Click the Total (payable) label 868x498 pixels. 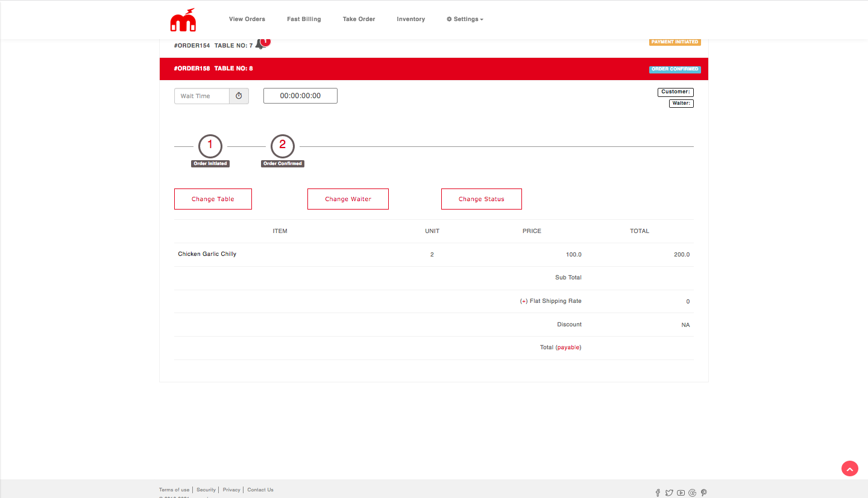561,347
